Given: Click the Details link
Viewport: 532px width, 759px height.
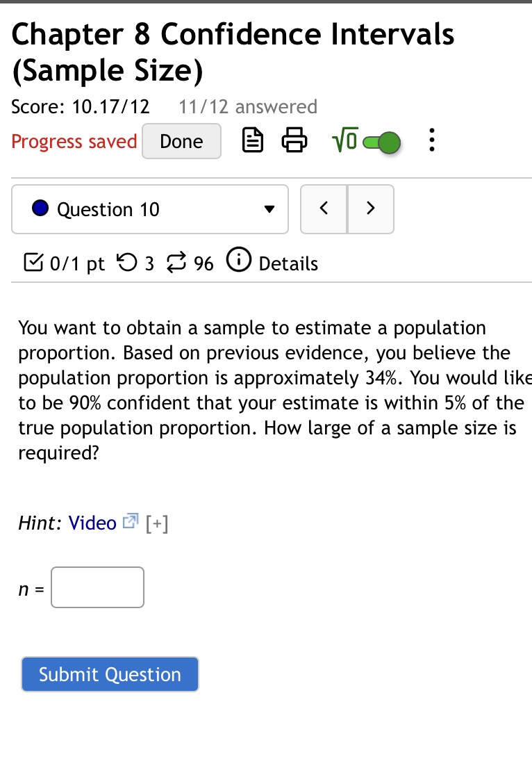Looking at the screenshot, I should 289,263.
